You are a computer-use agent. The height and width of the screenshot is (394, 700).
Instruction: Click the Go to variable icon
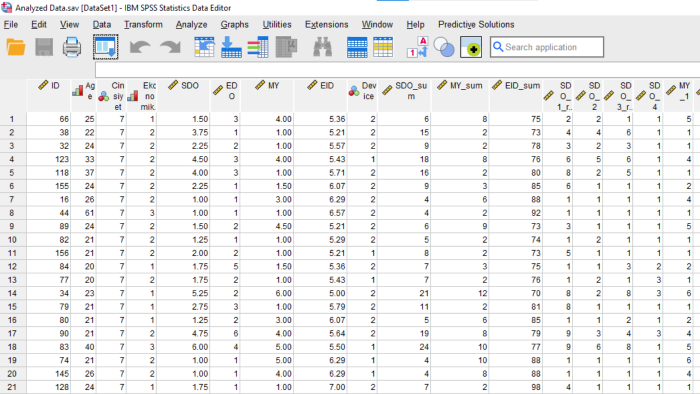coord(231,47)
